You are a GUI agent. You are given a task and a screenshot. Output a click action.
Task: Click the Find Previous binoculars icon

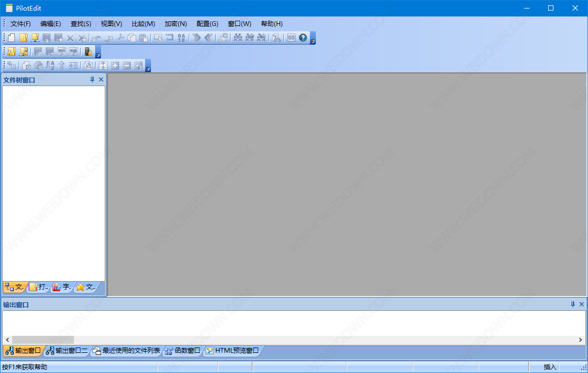pos(250,38)
